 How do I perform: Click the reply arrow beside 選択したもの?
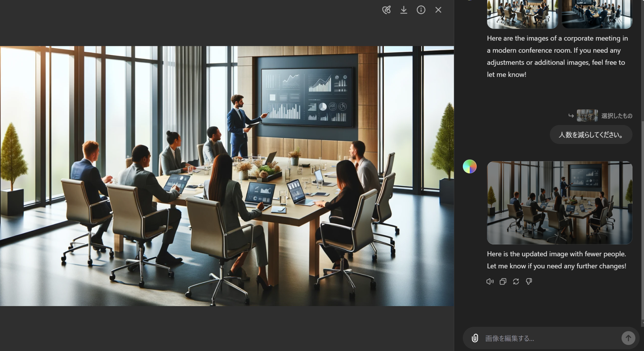[x=571, y=116]
